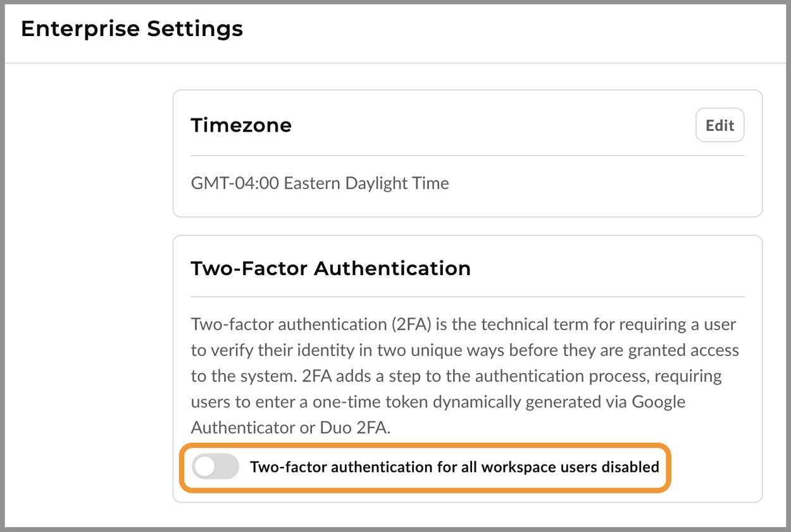
Task: Click the divider under Timezone heading
Action: tap(468, 152)
